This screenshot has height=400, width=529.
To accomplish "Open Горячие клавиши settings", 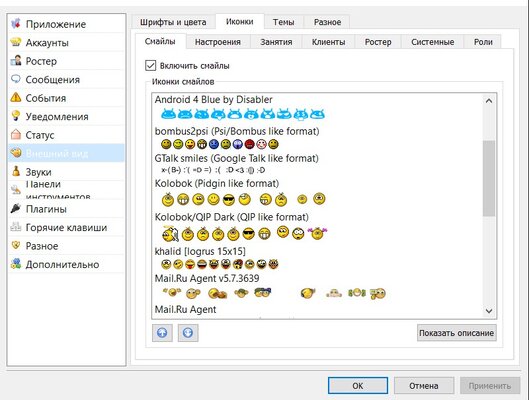I will click(66, 227).
